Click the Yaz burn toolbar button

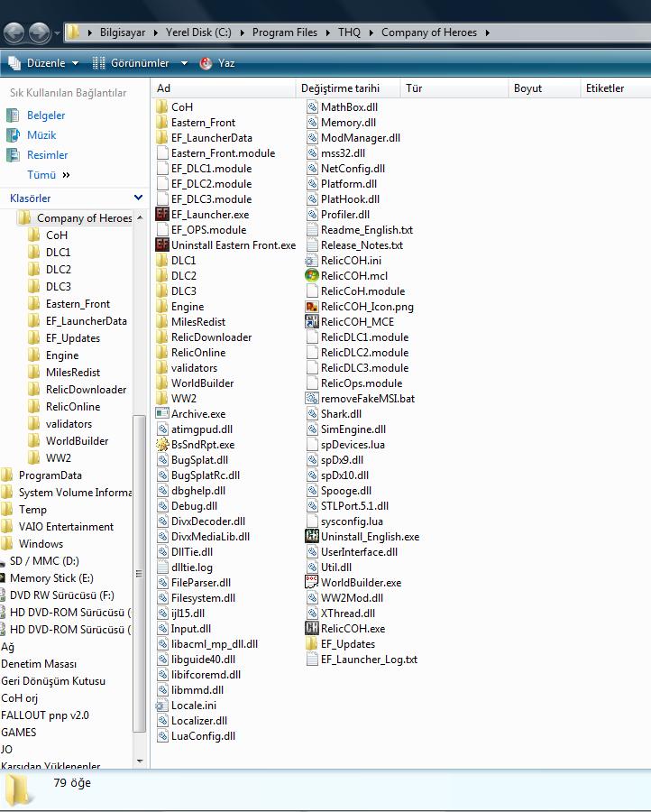pyautogui.click(x=217, y=63)
